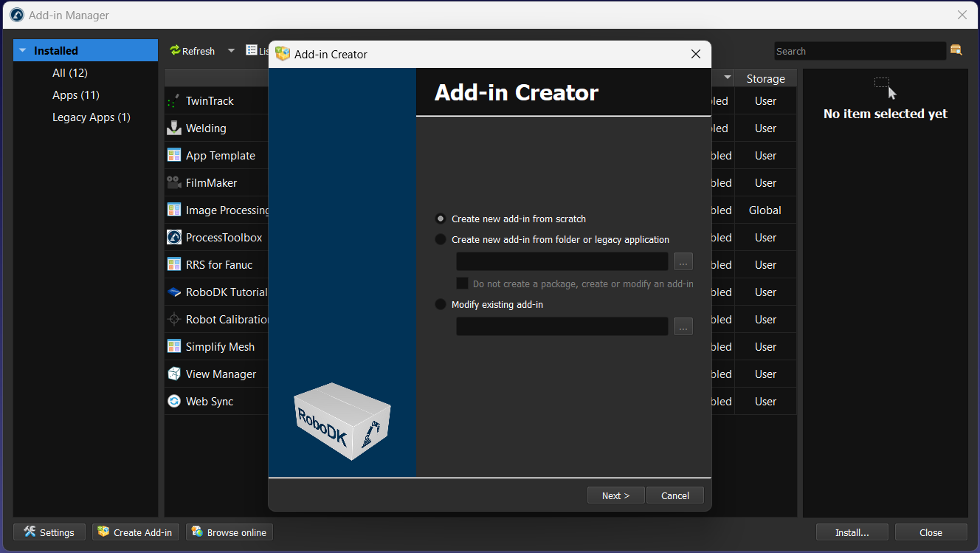Click the FilmMaker camera icon
Screen dimensions: 980x553
[174, 183]
